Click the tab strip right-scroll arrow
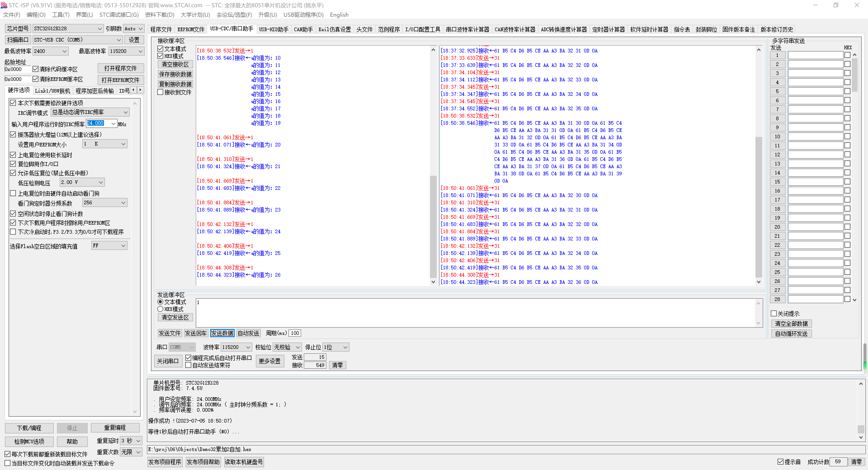 pos(141,90)
